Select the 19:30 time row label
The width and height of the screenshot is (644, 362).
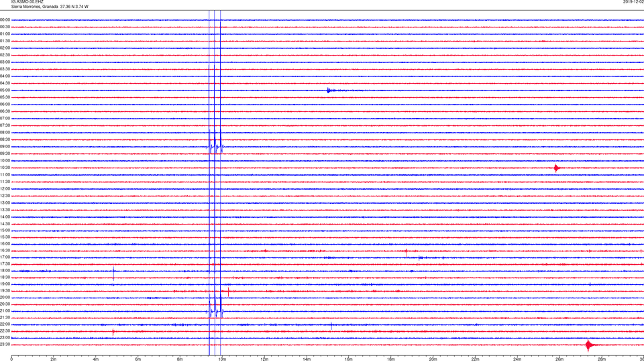[5, 291]
